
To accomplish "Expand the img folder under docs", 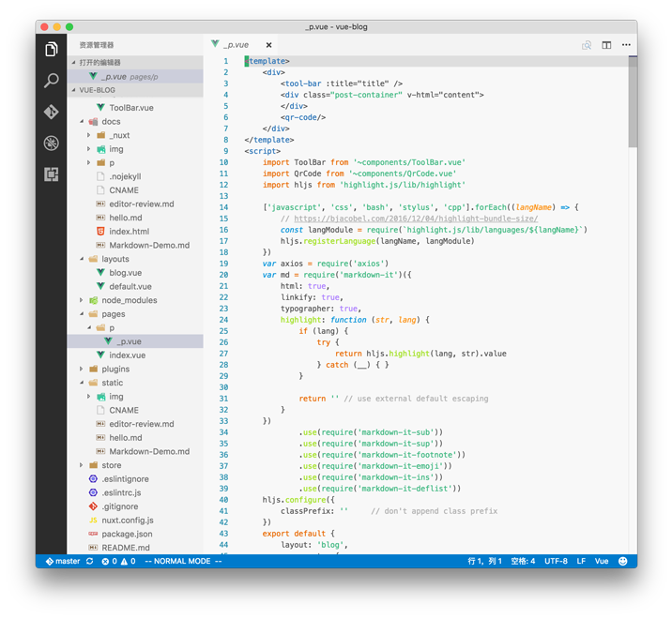I will tap(89, 149).
